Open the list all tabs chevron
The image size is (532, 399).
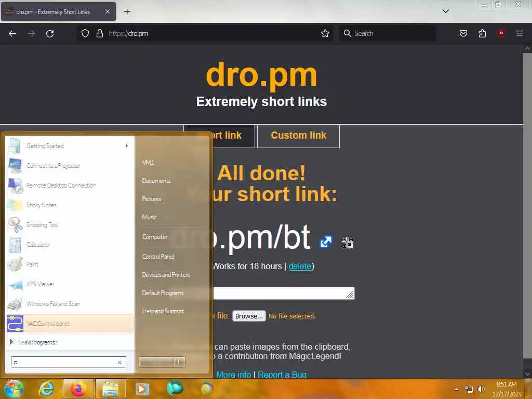[446, 11]
